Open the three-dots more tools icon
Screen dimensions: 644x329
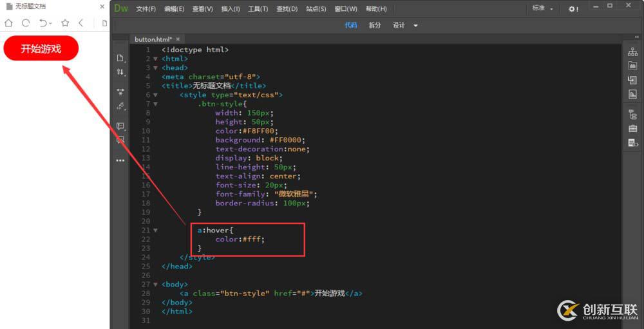pyautogui.click(x=120, y=160)
